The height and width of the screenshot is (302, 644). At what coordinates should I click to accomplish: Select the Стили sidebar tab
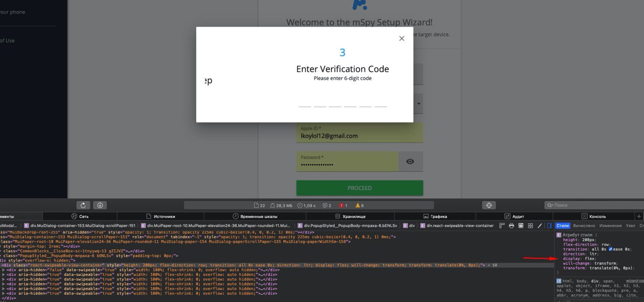562,225
